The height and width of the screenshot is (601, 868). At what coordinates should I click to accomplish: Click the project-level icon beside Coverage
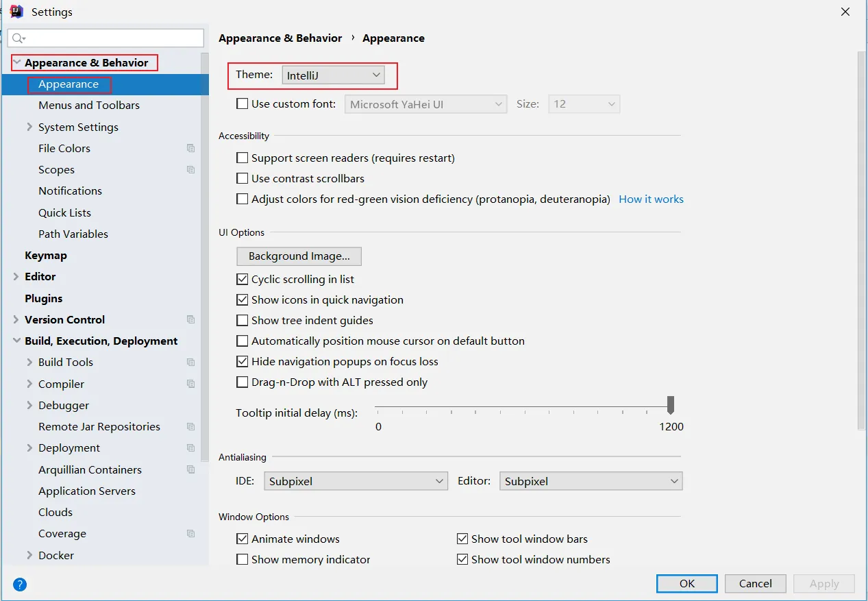[190, 533]
